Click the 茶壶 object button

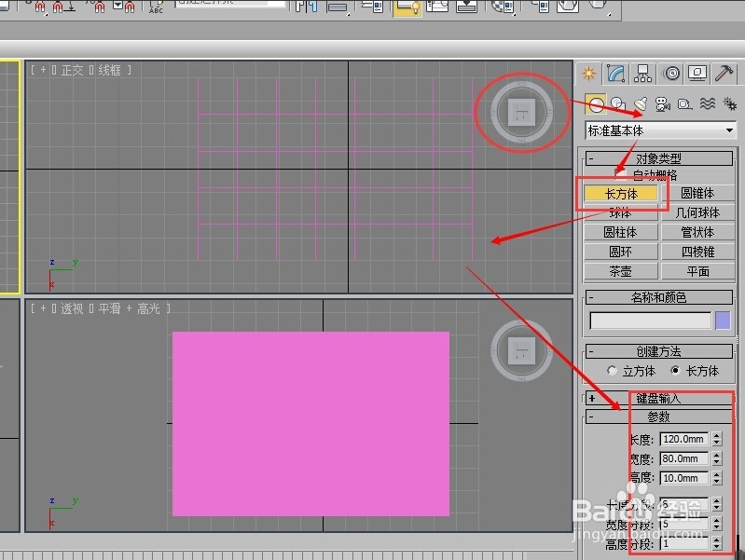pos(620,271)
